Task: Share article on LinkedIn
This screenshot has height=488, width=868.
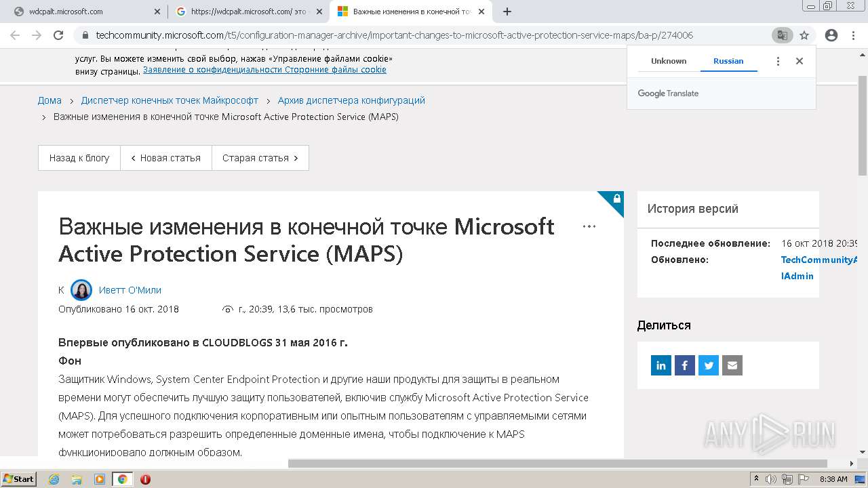Action: point(661,365)
